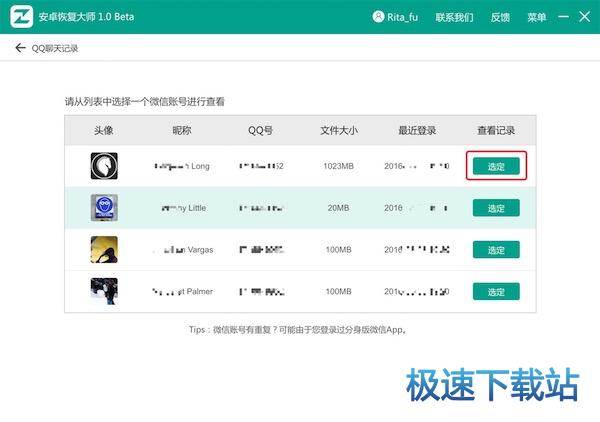Viewport: 600px width, 422px height.
Task: Open the Rita_fu user account
Action: point(395,17)
